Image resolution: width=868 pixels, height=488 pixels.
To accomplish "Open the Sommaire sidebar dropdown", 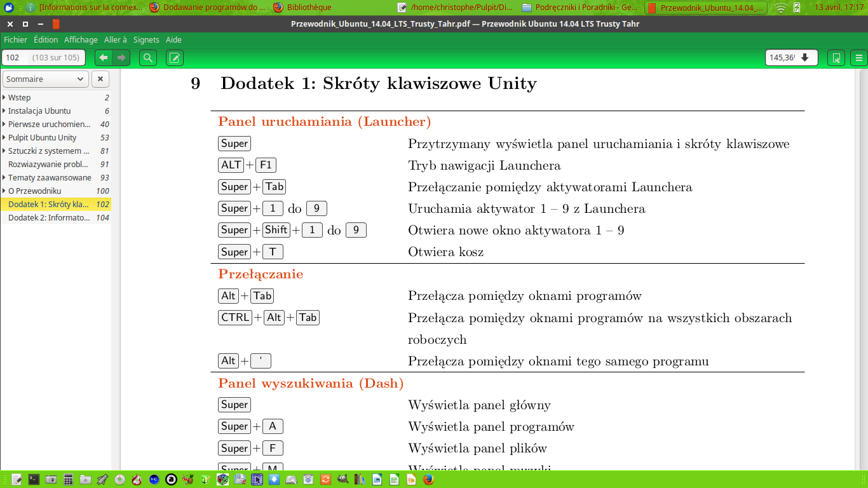I will coord(45,79).
